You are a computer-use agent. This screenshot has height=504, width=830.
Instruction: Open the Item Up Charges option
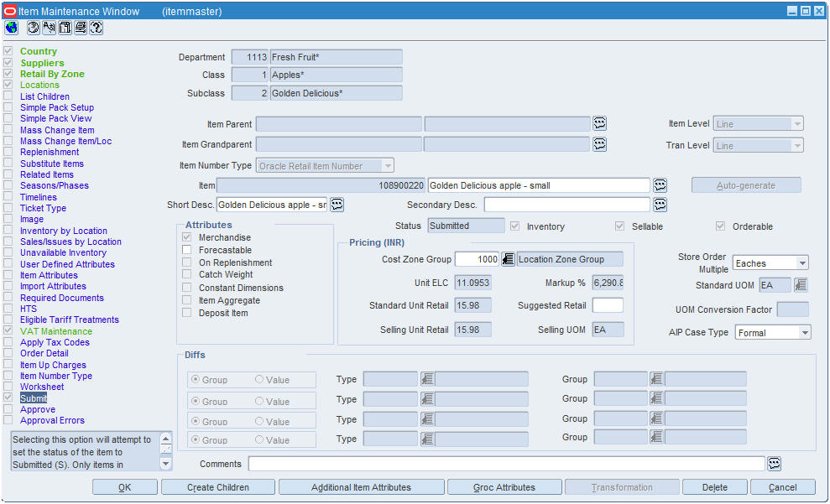(x=53, y=365)
